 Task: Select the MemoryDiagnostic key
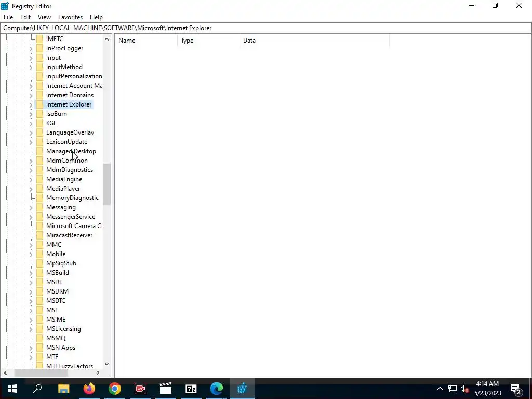coord(72,198)
